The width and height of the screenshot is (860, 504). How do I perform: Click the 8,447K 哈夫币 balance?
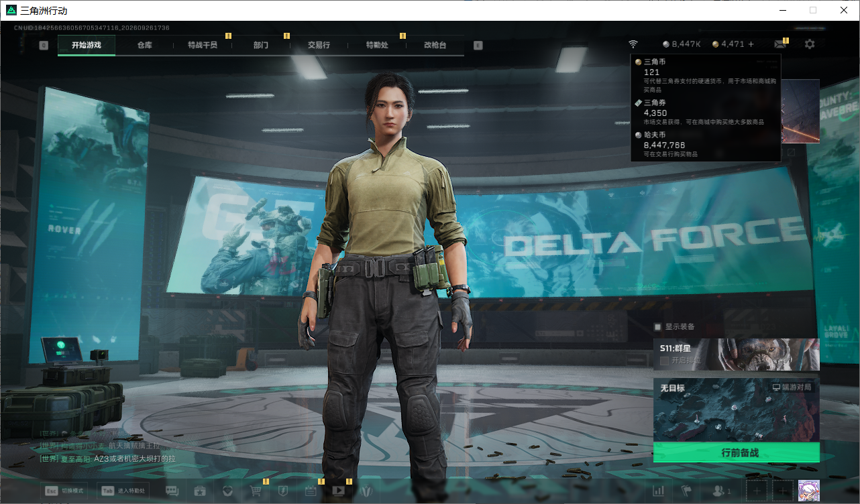[682, 44]
